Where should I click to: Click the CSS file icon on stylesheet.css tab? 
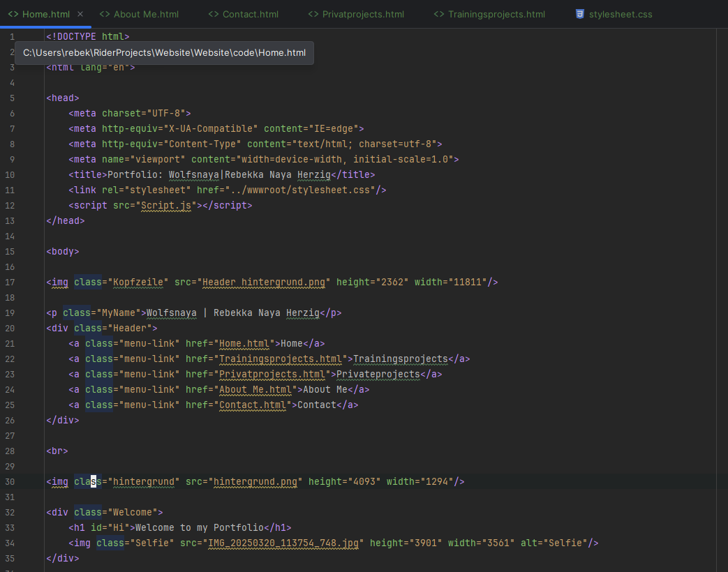point(580,15)
